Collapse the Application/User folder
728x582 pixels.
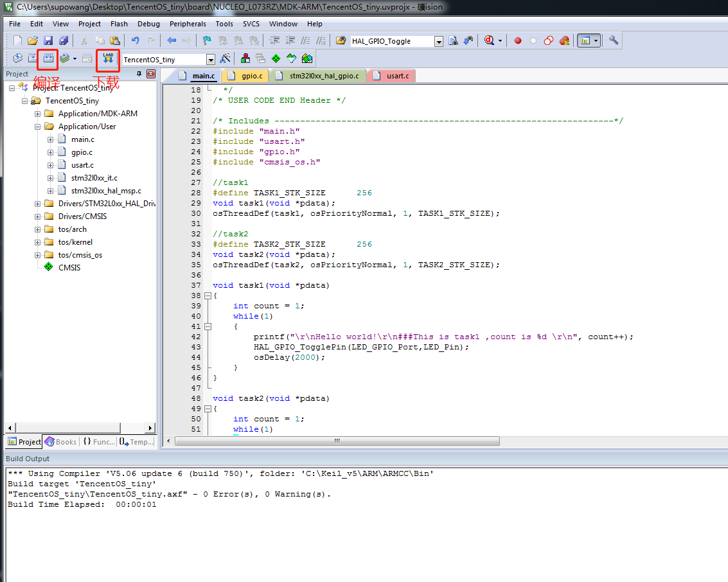37,127
